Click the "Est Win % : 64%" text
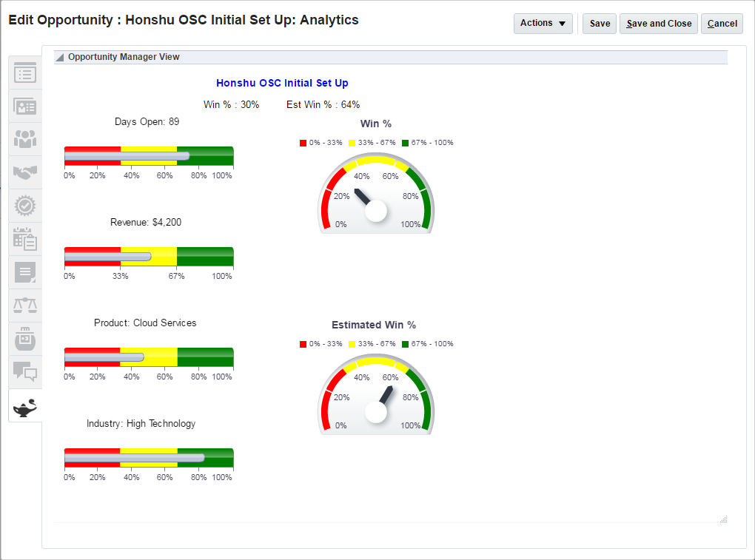 pyautogui.click(x=323, y=104)
